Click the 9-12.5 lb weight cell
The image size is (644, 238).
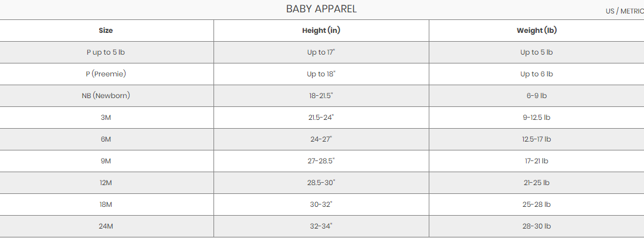[x=537, y=118]
